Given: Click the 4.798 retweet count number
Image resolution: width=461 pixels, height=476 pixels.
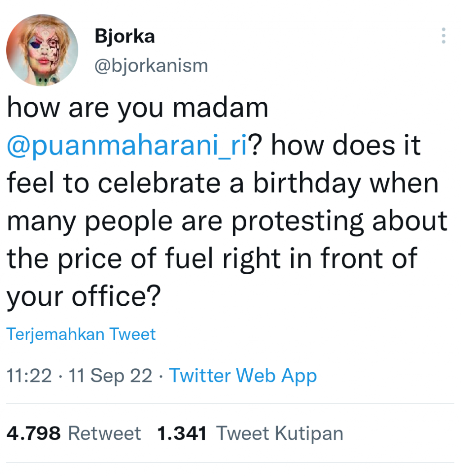Looking at the screenshot, I should tap(33, 433).
